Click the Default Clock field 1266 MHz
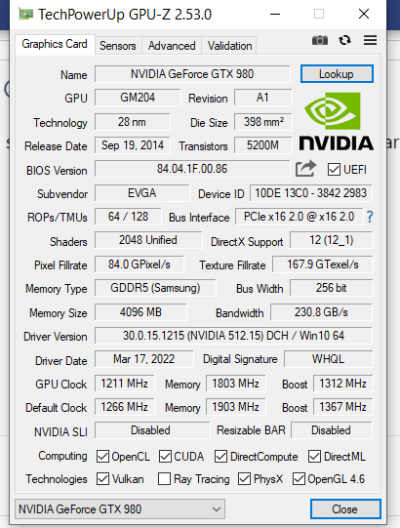This screenshot has width=400, height=528. pyautogui.click(x=124, y=407)
